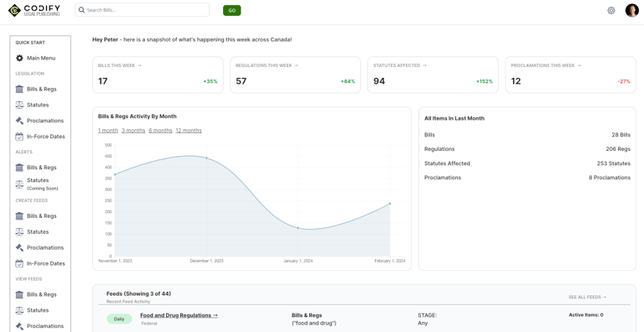Click Legislation Bills & Regs building icon
The image size is (644, 332).
pyautogui.click(x=19, y=89)
